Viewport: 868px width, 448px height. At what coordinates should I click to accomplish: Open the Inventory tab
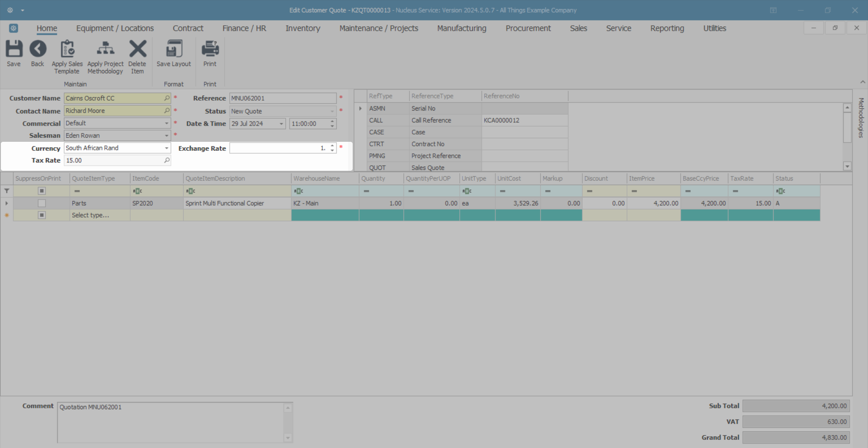[x=303, y=28]
